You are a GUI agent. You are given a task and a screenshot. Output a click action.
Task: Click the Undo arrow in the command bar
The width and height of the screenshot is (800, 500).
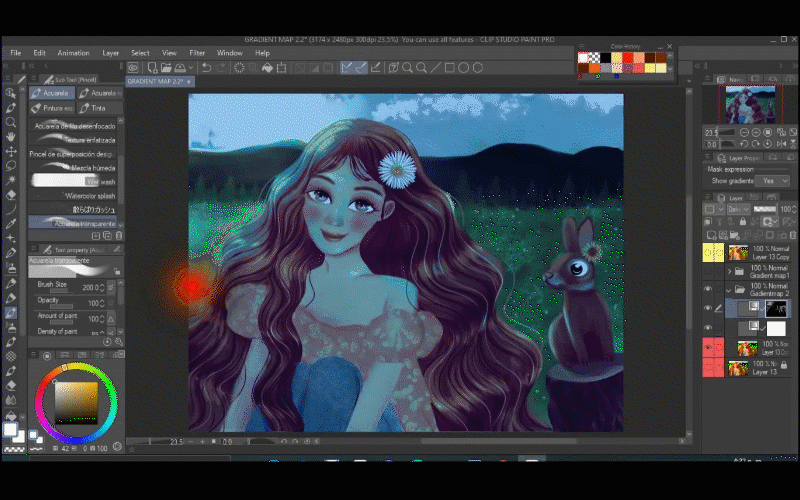[x=206, y=68]
